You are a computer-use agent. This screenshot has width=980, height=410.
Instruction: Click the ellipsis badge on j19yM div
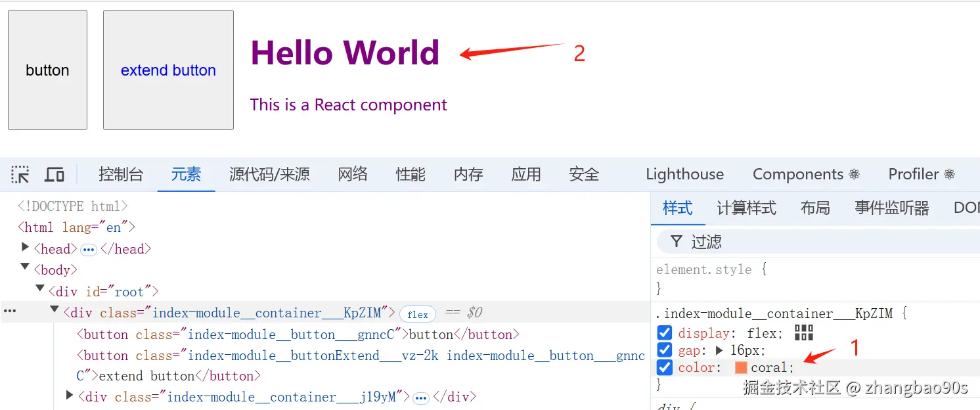[x=421, y=398]
